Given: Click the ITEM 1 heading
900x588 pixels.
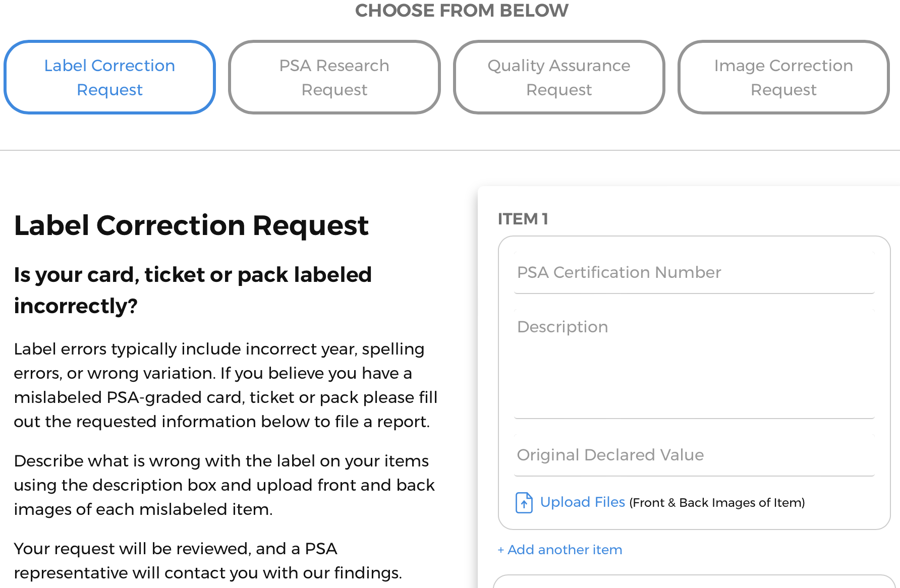Looking at the screenshot, I should tap(523, 219).
